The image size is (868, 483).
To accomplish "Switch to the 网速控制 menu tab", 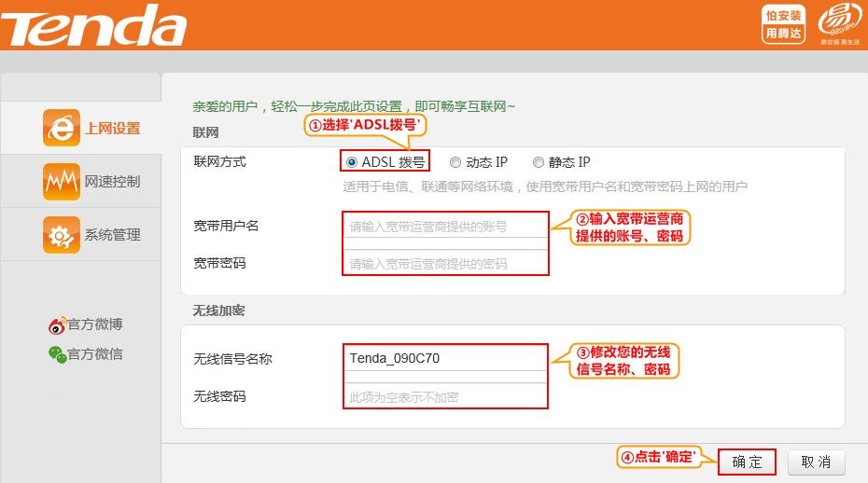I will click(x=112, y=182).
